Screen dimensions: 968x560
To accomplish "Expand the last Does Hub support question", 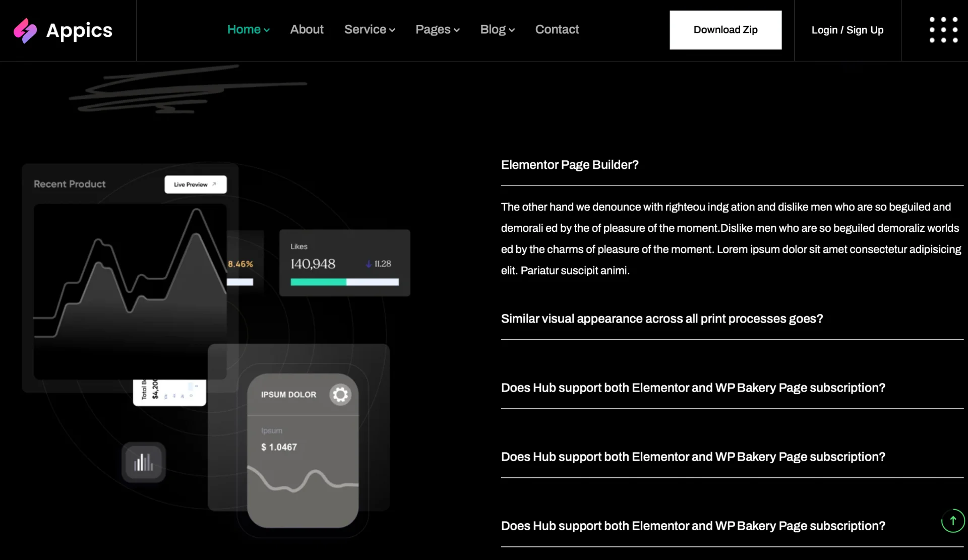I will (693, 526).
